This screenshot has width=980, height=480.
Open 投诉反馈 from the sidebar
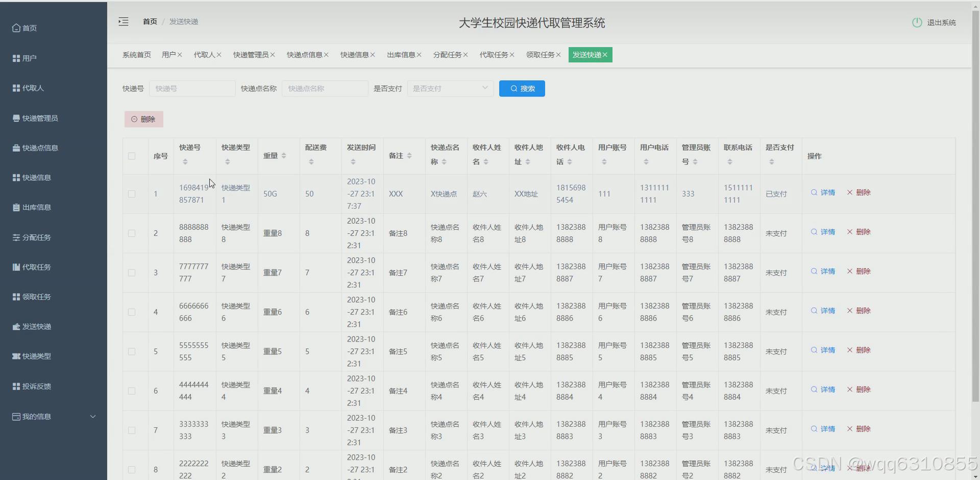(36, 386)
